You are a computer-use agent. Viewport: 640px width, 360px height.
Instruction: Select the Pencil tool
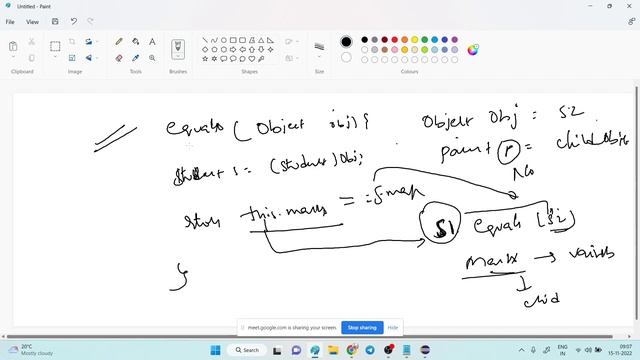119,41
